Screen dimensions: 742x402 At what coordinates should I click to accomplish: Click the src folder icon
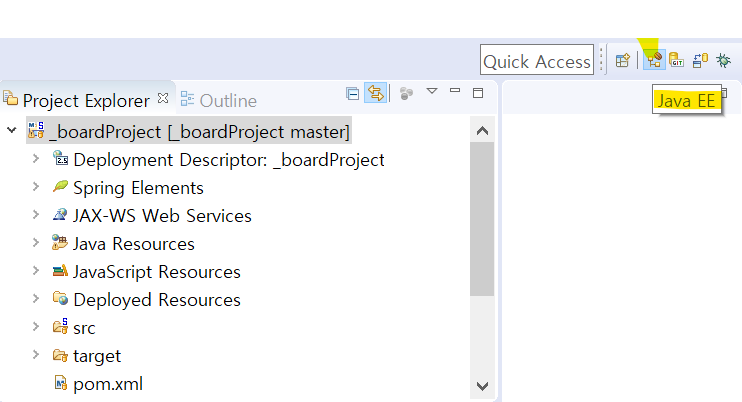[60, 325]
